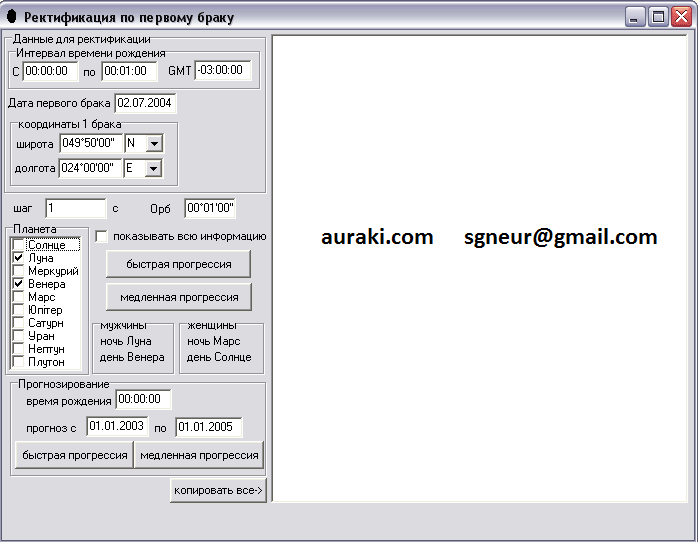
Task: Click the 'шаг' step value field
Action: point(75,208)
